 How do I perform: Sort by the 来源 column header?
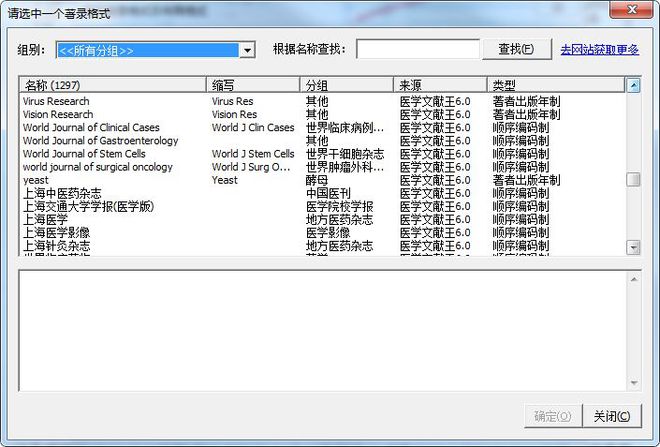[440, 85]
